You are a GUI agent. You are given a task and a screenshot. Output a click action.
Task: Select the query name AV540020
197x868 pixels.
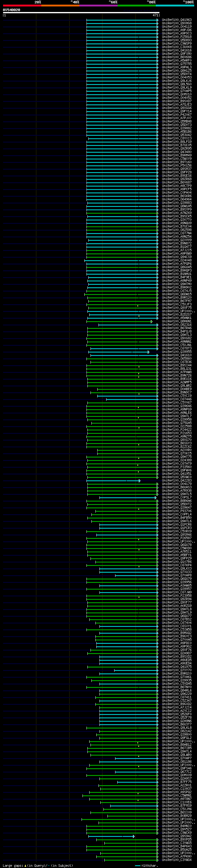pos(11,10)
